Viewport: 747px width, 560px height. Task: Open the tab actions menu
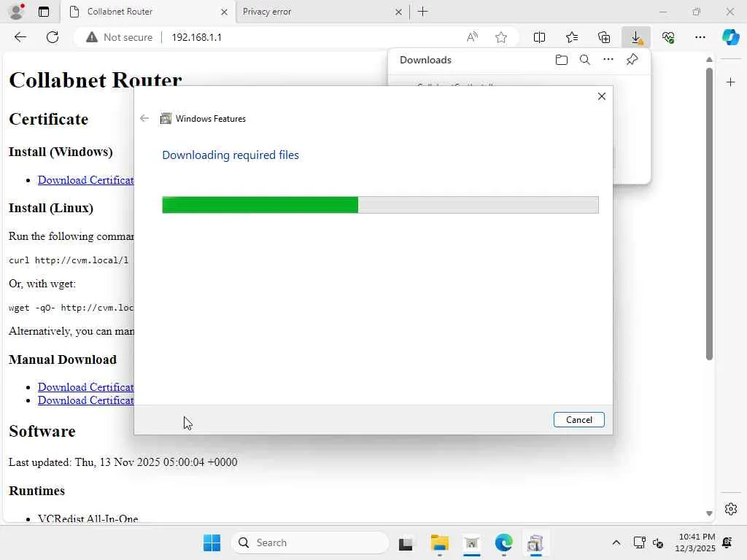pyautogui.click(x=43, y=12)
